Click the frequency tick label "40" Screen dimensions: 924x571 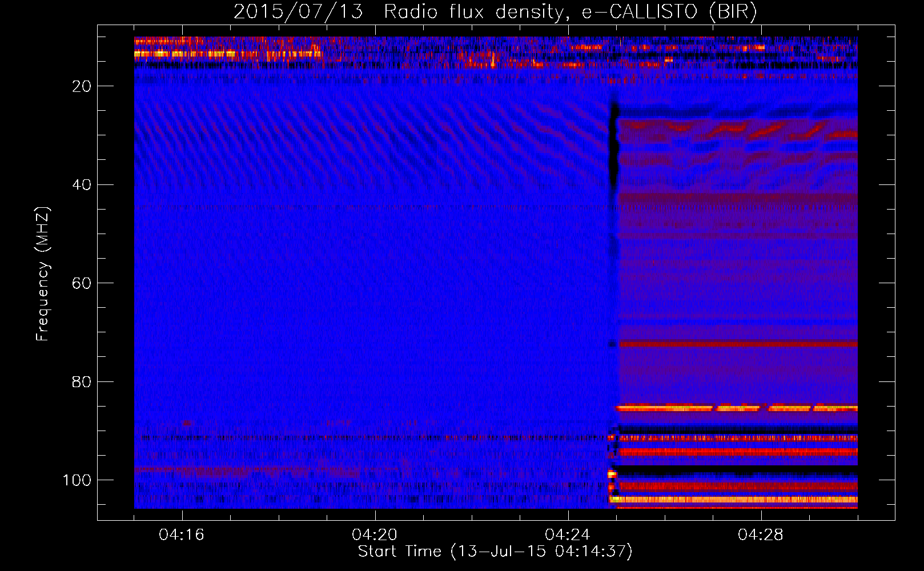click(x=82, y=185)
